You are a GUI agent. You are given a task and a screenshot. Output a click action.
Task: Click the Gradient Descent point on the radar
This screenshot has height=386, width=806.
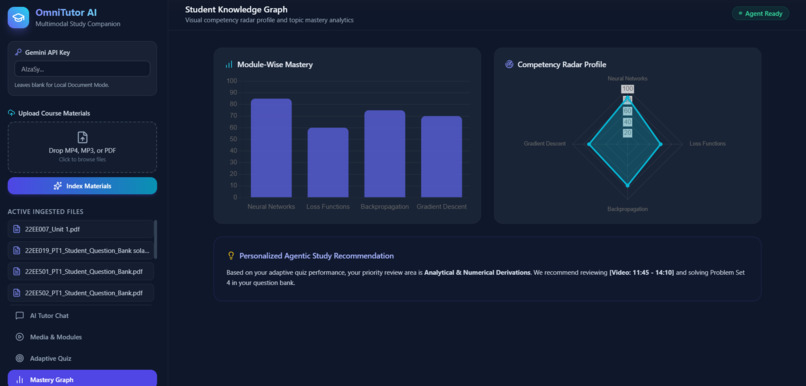[x=589, y=144]
